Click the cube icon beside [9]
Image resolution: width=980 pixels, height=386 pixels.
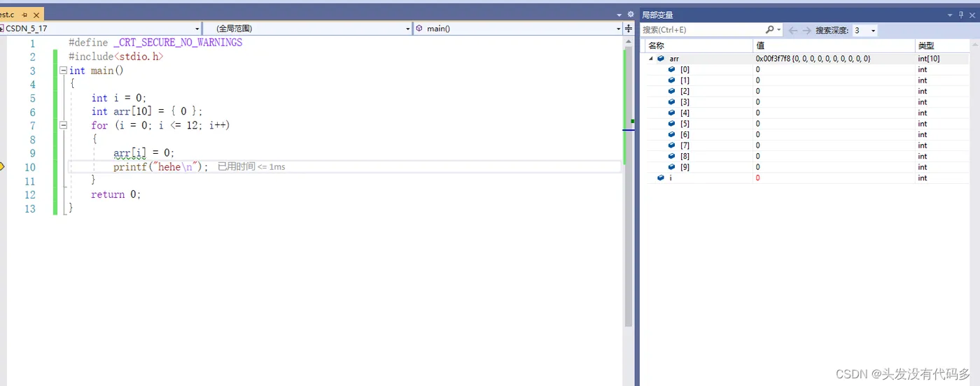tap(671, 167)
